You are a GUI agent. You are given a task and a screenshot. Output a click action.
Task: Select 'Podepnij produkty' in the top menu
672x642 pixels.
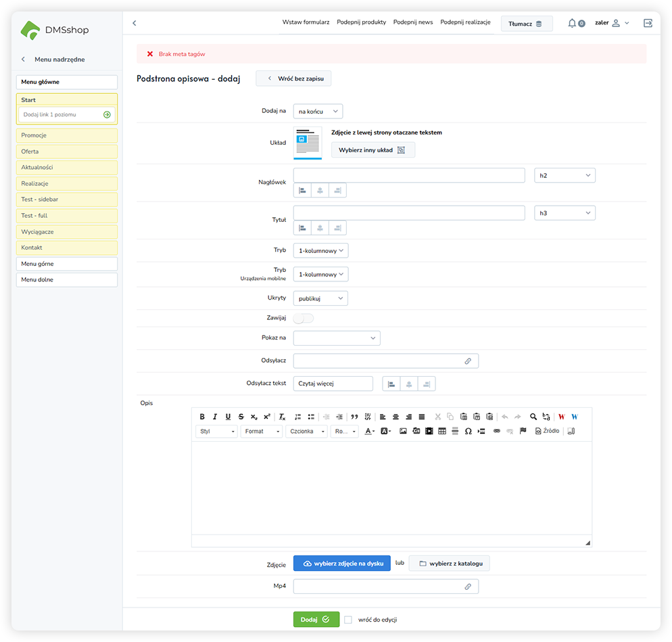click(361, 22)
